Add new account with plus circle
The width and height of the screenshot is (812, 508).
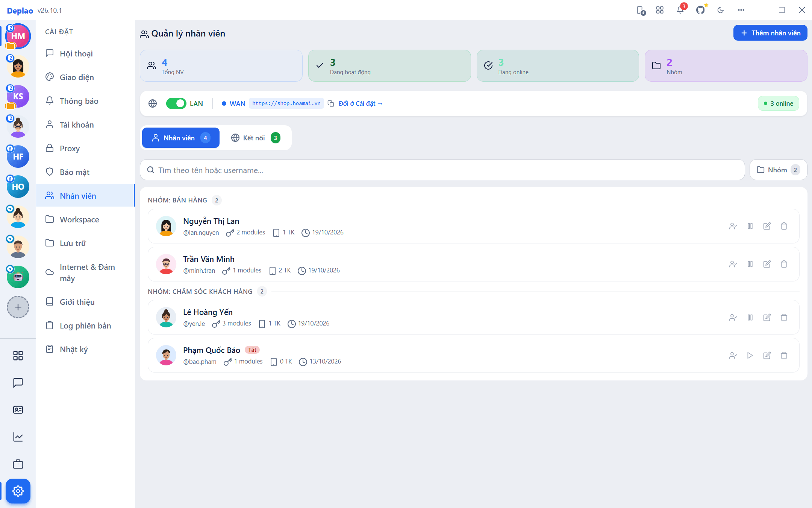pyautogui.click(x=18, y=307)
